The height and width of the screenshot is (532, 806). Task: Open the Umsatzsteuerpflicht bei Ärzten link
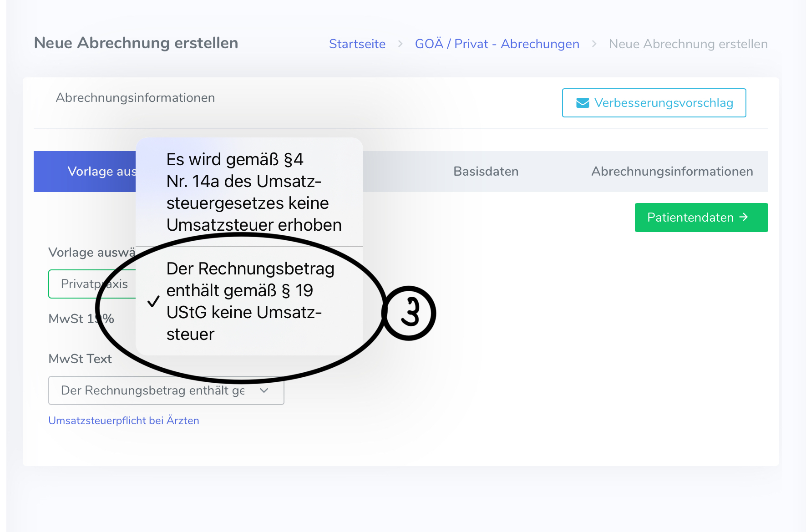124,421
